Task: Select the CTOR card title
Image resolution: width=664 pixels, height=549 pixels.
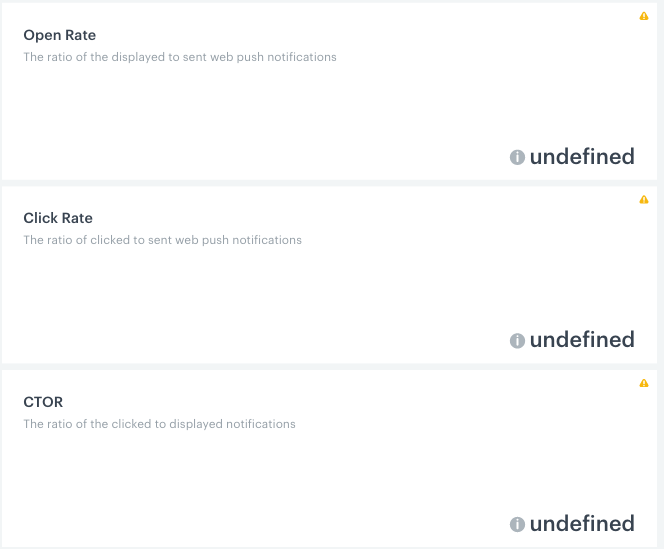Action: pos(43,402)
